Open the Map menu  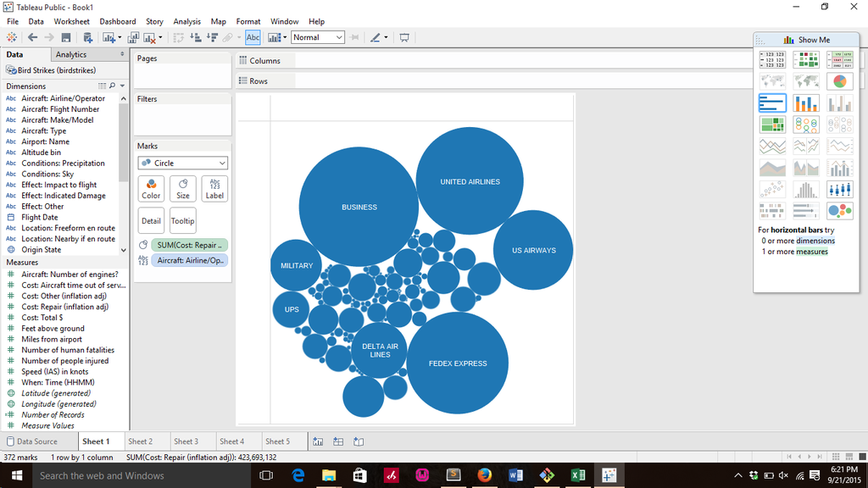click(x=218, y=21)
